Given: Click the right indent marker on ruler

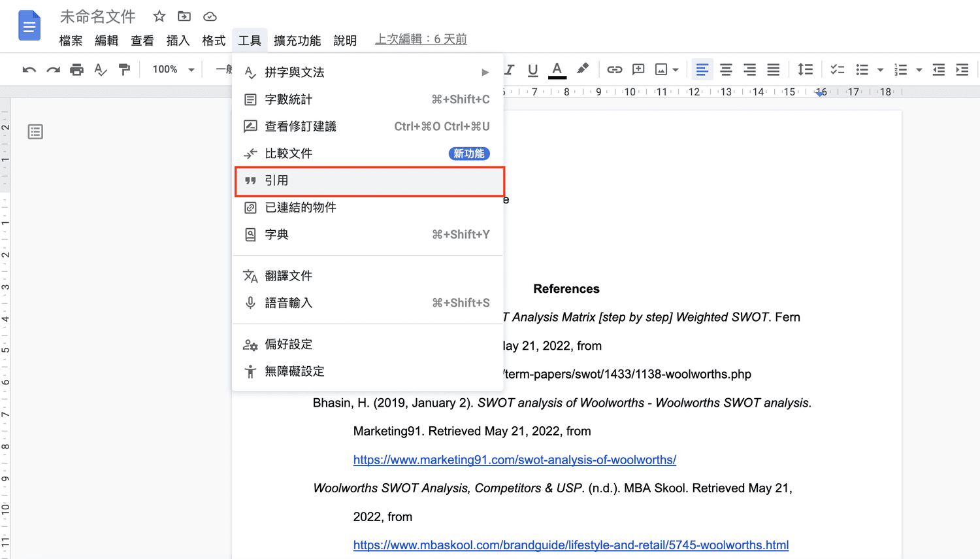Looking at the screenshot, I should coord(821,93).
